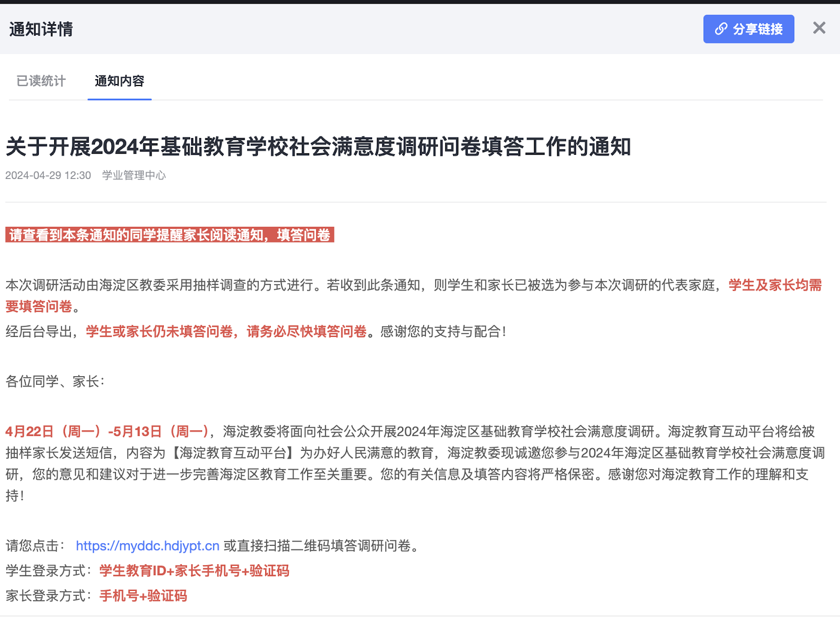Click the chain-link icon in share button
This screenshot has width=840, height=624.
pos(721,29)
